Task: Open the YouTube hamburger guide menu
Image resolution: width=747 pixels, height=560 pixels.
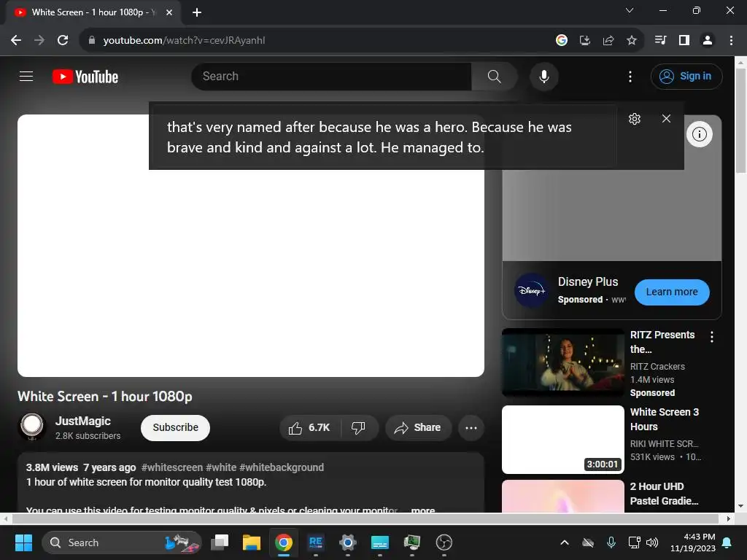Action: [26, 76]
